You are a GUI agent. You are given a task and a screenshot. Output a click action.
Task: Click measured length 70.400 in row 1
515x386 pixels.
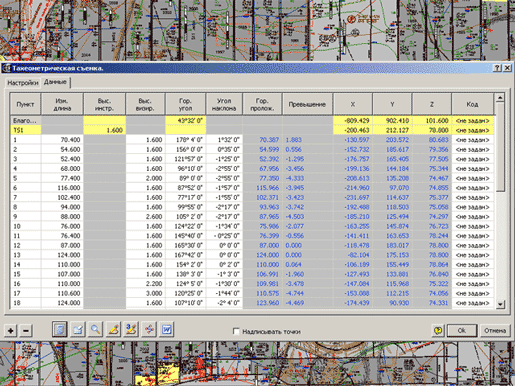pyautogui.click(x=62, y=140)
